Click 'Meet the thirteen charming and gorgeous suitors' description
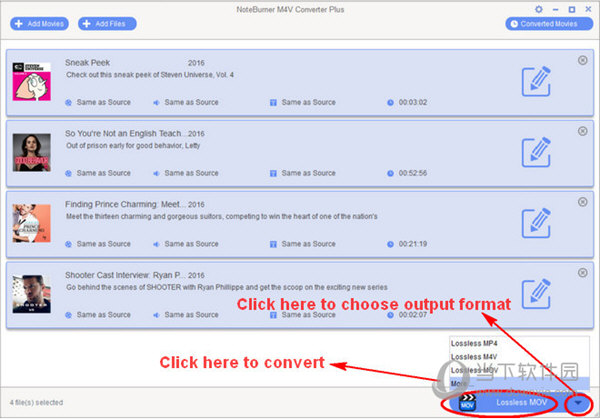This screenshot has width=600, height=419. 222,216
